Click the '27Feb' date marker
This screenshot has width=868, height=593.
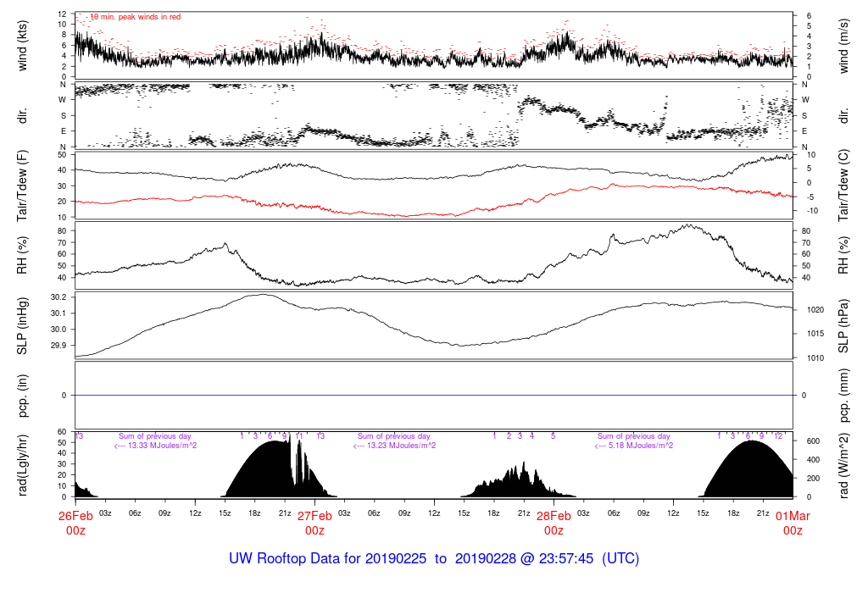tap(314, 516)
